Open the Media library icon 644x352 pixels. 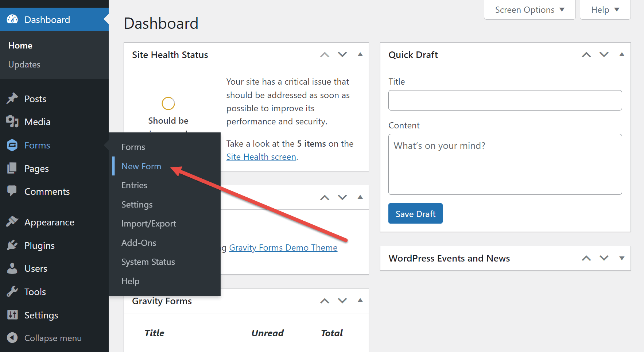click(12, 121)
